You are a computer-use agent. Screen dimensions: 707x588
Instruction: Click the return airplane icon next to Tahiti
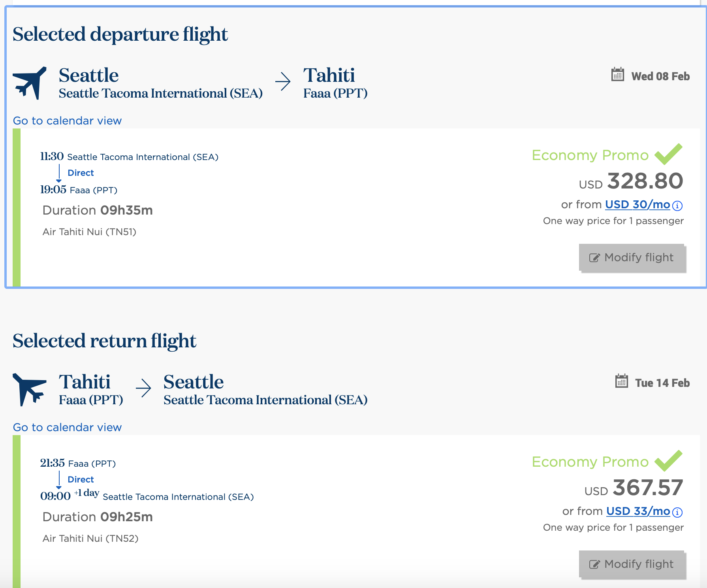tap(30, 389)
